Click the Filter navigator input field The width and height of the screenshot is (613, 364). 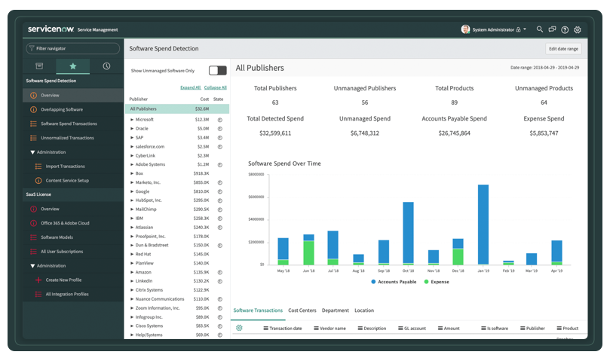73,48
